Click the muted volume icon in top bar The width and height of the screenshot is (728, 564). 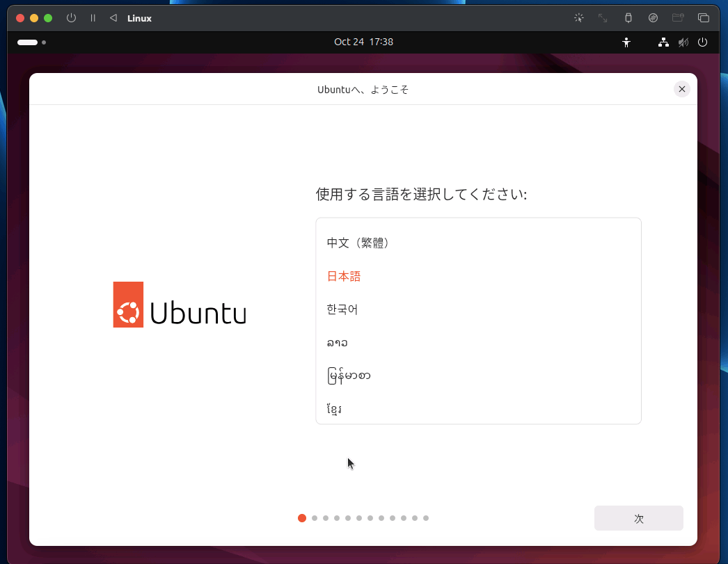tap(683, 42)
